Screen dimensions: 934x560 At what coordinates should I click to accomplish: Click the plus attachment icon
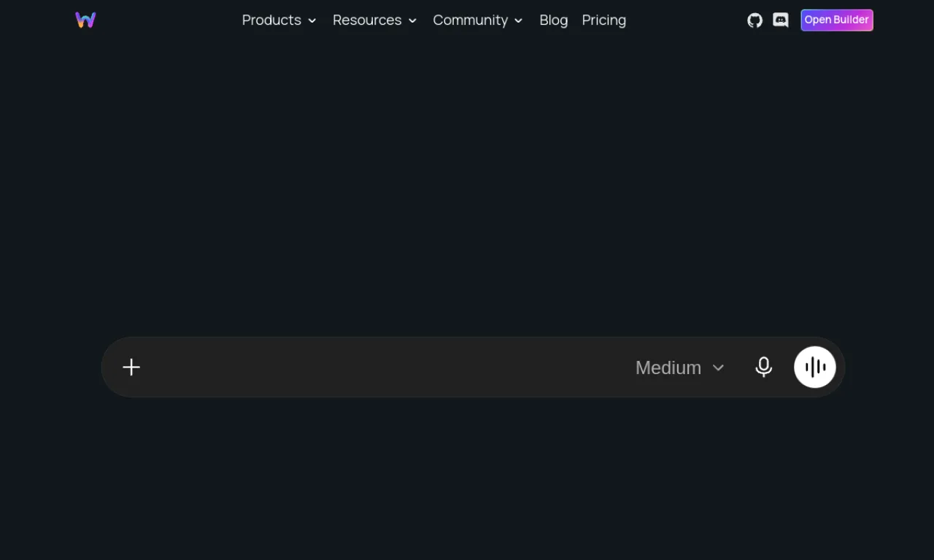point(131,367)
